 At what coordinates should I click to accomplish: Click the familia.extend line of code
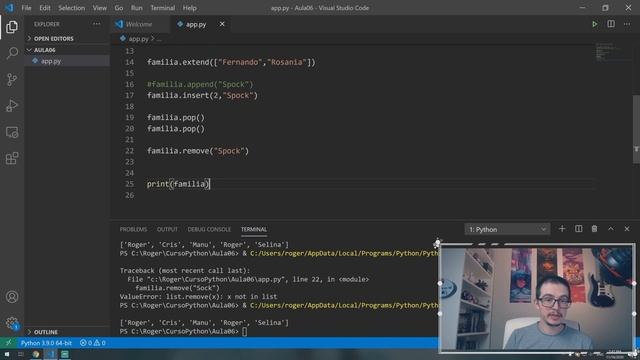pos(231,62)
